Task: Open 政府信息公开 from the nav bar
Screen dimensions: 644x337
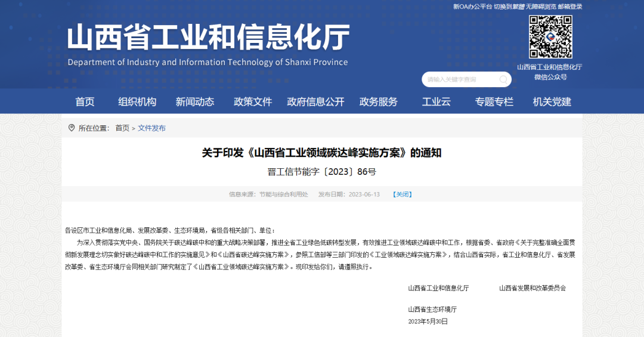Action: 315,101
